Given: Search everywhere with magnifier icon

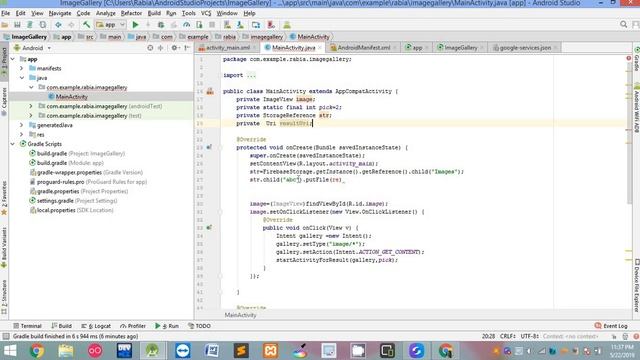Looking at the screenshot, I should (x=623, y=24).
